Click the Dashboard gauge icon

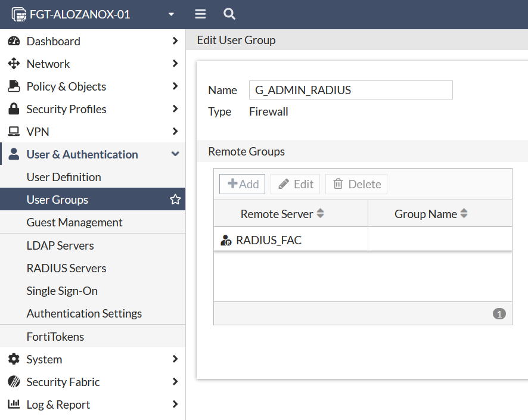pos(14,41)
